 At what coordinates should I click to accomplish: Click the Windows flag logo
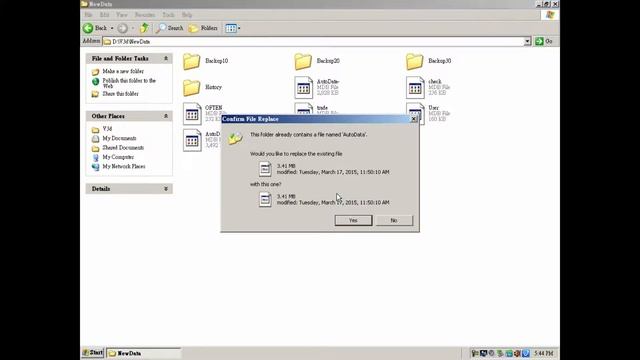pyautogui.click(x=550, y=15)
